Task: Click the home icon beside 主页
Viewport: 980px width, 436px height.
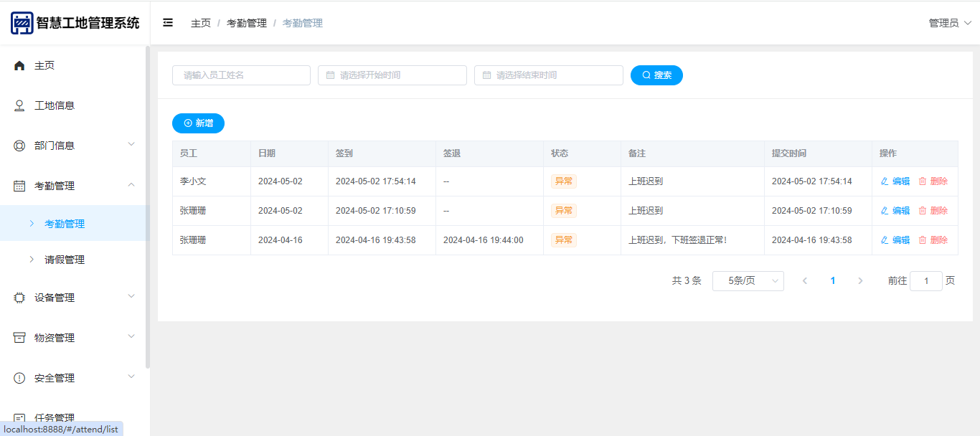Action: [19, 65]
